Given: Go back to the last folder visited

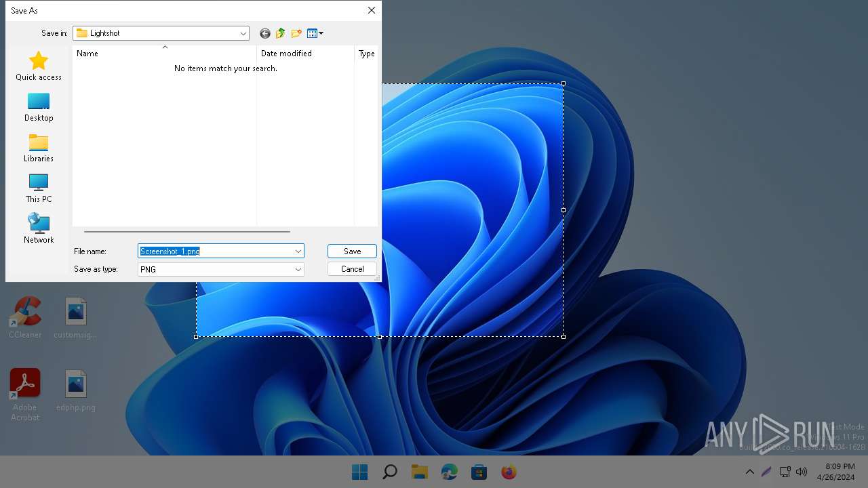Looking at the screenshot, I should tap(265, 33).
